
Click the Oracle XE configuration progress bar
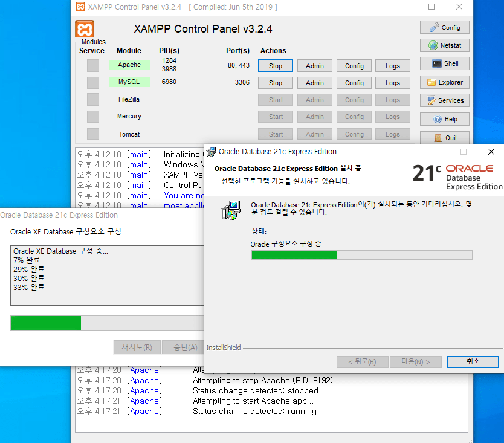click(x=108, y=323)
